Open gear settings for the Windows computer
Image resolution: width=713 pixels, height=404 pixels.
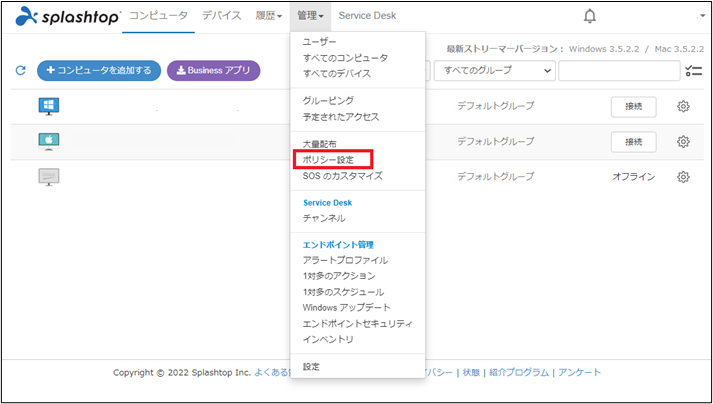(x=683, y=106)
